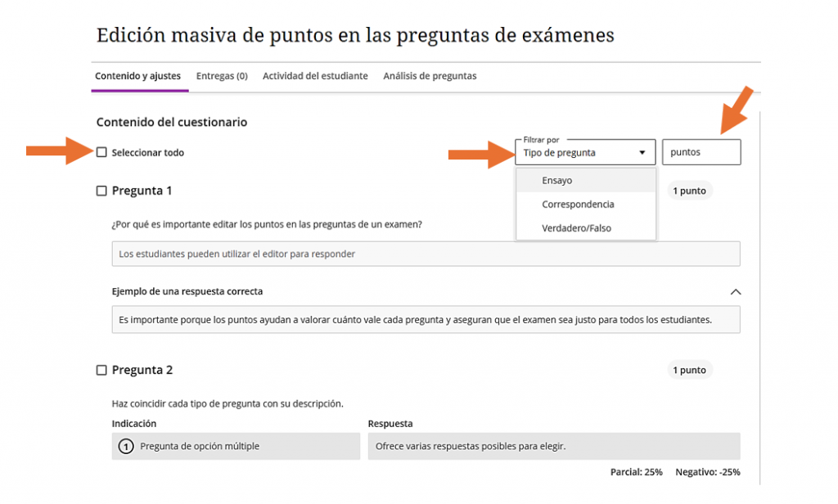
Task: Check the Seleccionar todo checkbox
Action: pos(102,152)
